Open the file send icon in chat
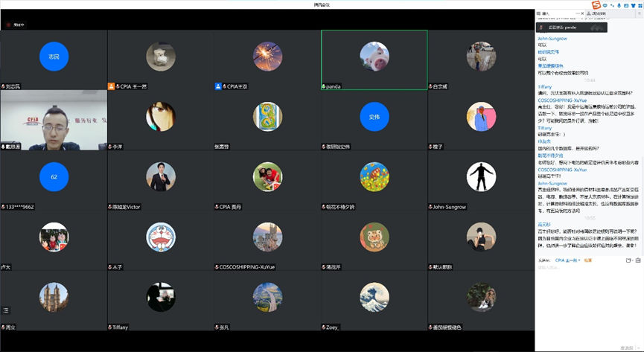The width and height of the screenshot is (644, 352). 629,260
